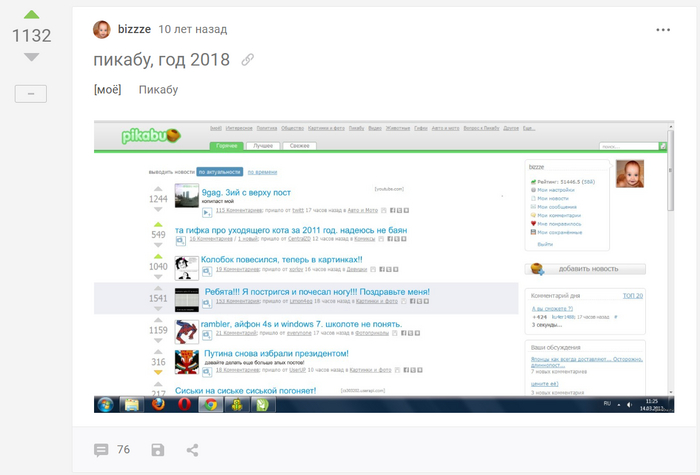Open the Spider-Man thumbnail of the "rambler" post
This screenshot has height=475, width=700.
click(x=187, y=332)
